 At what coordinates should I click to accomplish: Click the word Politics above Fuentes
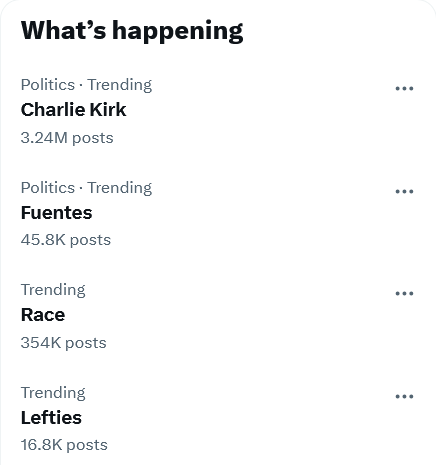(48, 188)
